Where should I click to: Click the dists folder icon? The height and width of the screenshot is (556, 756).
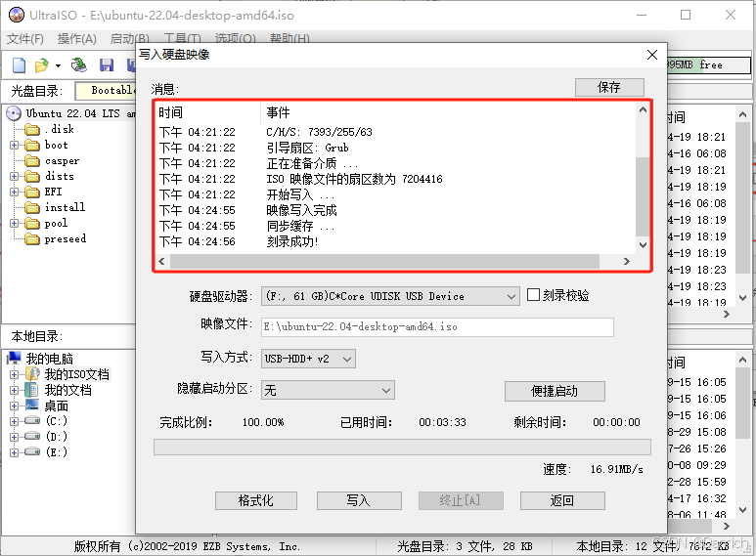tap(32, 176)
